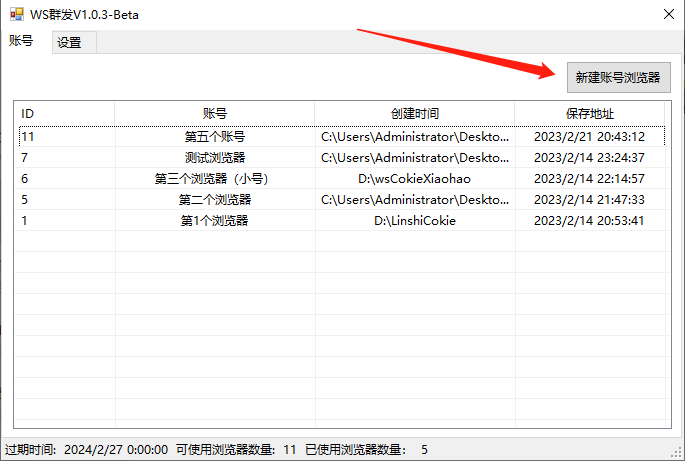Switch to the 账号 tab
685x461 pixels.
pos(21,41)
